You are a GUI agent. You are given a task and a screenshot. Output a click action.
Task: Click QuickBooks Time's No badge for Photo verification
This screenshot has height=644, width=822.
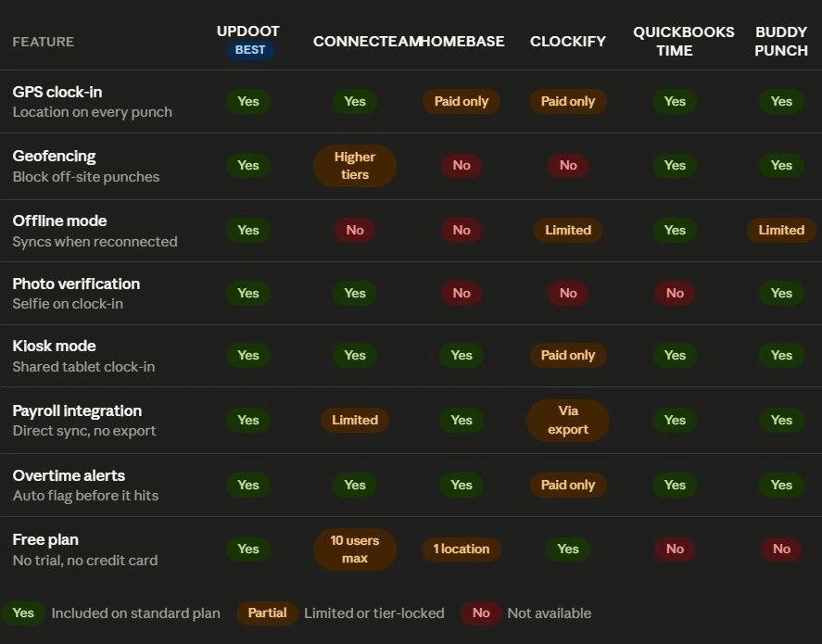675,293
